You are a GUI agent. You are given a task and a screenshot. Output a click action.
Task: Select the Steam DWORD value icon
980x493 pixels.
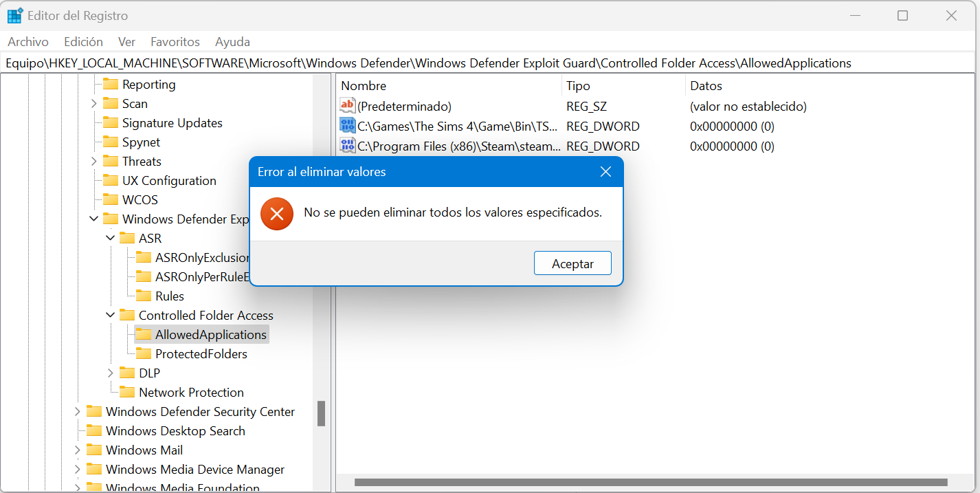(348, 146)
